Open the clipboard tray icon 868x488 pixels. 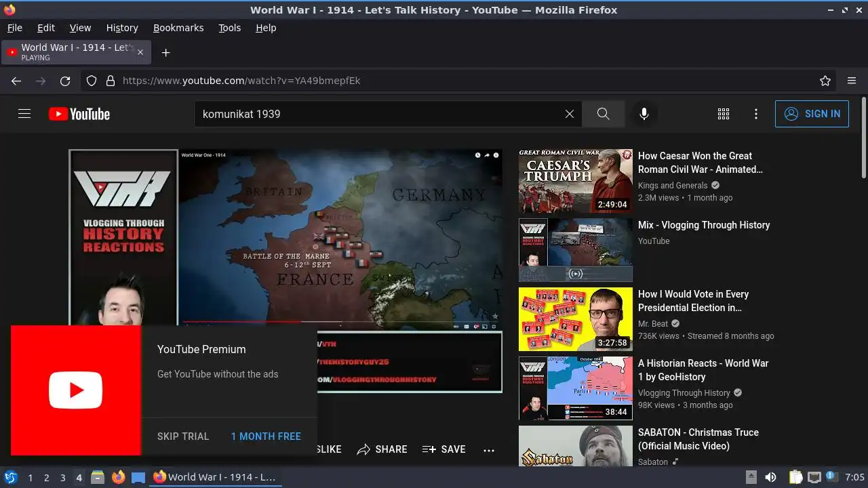pyautogui.click(x=795, y=477)
